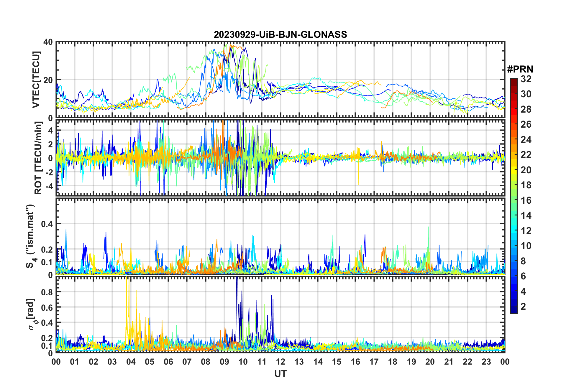This screenshot has width=561, height=392.
Task: Click the colorbar tick label 16
Action: [526, 200]
